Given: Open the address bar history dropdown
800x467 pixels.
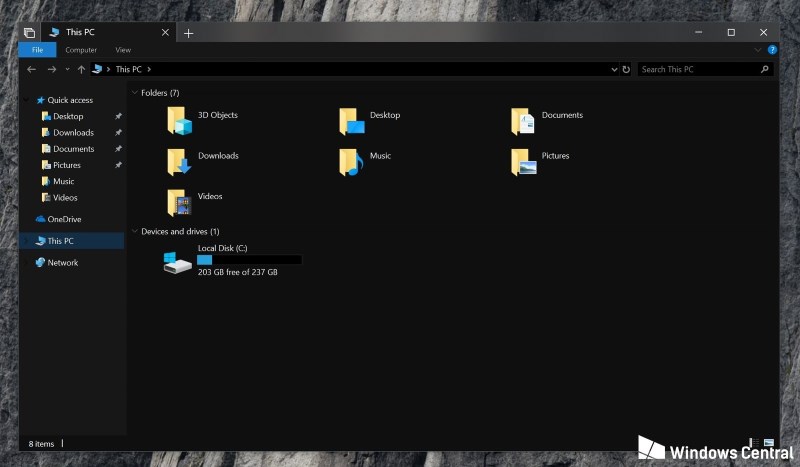Looking at the screenshot, I should pyautogui.click(x=614, y=70).
